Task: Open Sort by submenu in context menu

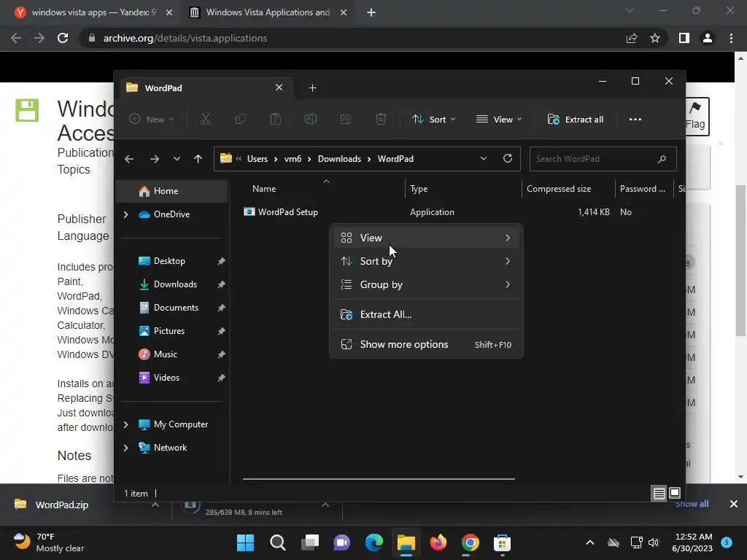Action: 426,261
